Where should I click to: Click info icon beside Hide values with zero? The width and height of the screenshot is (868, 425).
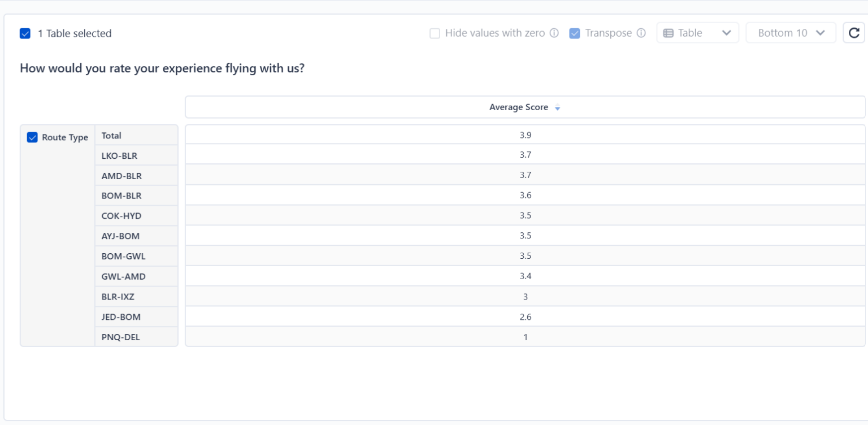pyautogui.click(x=554, y=33)
